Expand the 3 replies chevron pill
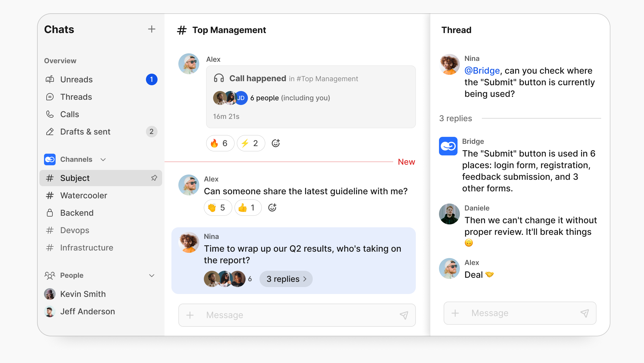 (x=286, y=279)
